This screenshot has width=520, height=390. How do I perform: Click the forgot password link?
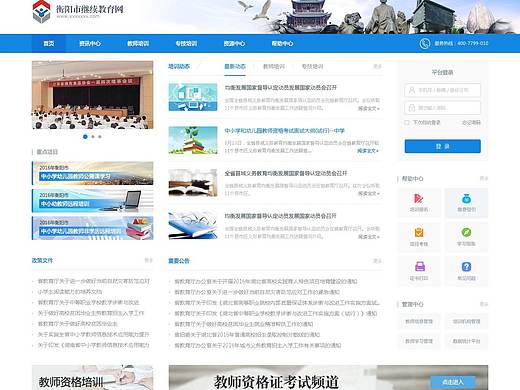coord(471,123)
